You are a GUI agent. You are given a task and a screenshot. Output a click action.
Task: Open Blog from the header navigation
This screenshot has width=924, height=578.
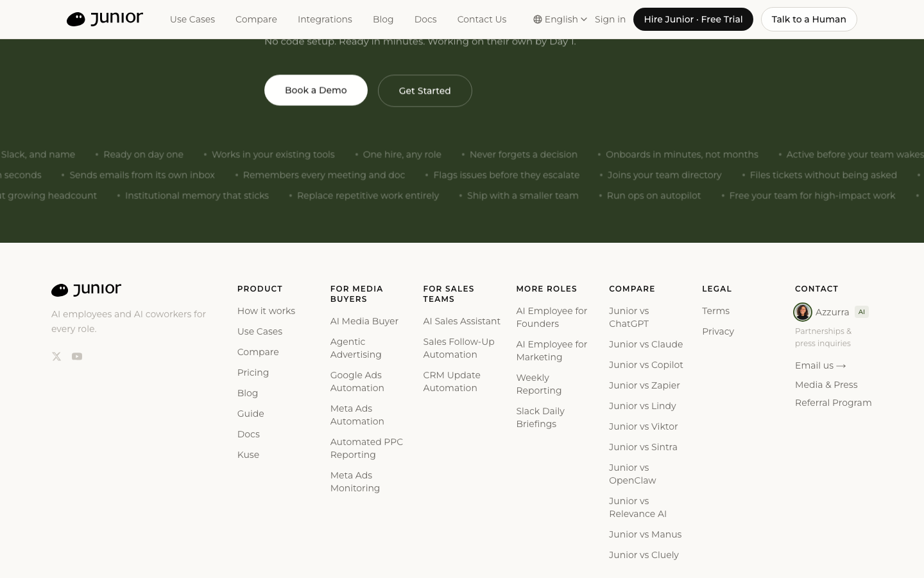tap(383, 19)
